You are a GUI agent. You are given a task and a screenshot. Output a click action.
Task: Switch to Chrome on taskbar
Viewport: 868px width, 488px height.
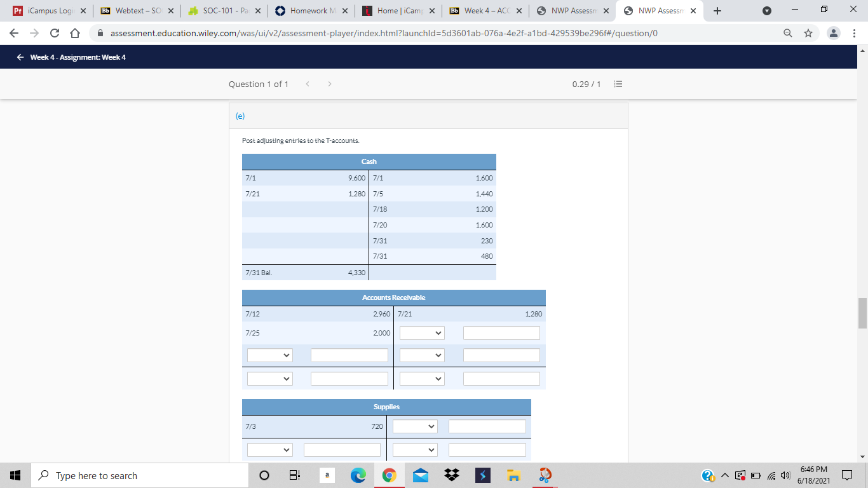coord(389,476)
